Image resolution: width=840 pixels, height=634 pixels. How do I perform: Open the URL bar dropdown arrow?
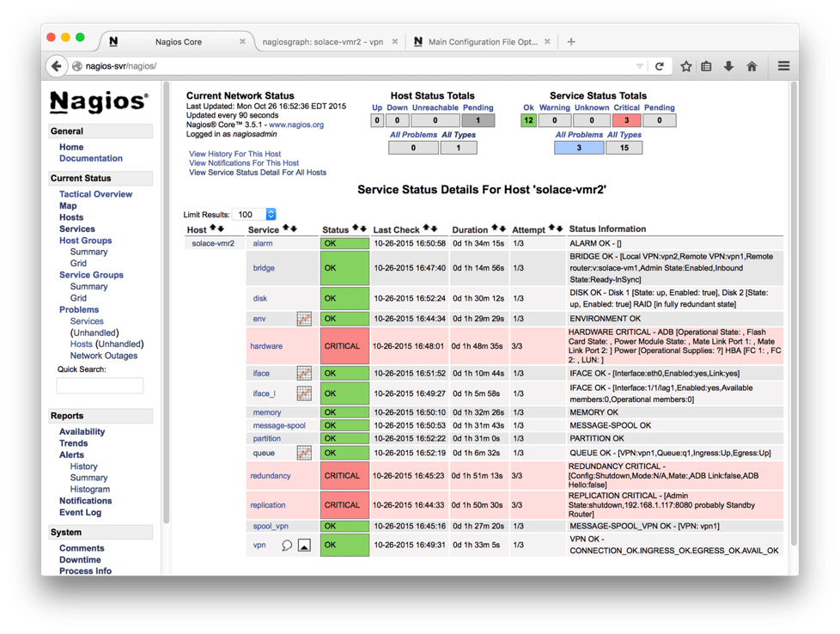[x=638, y=65]
